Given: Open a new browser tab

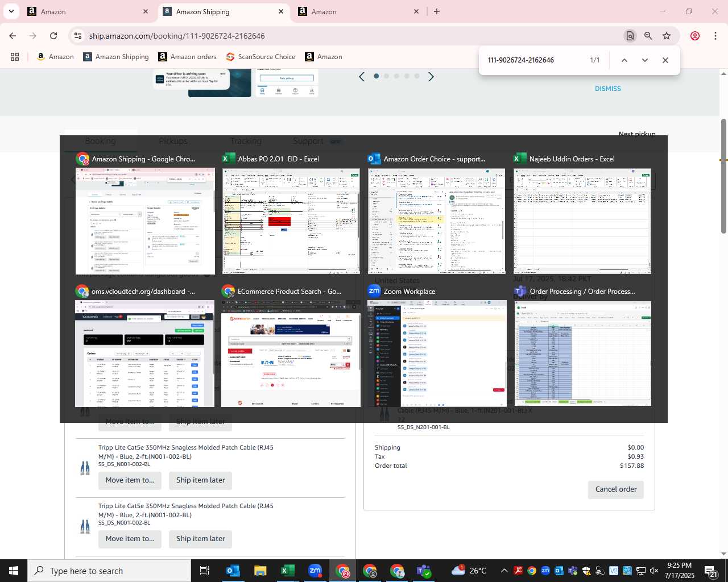Looking at the screenshot, I should pos(437,11).
